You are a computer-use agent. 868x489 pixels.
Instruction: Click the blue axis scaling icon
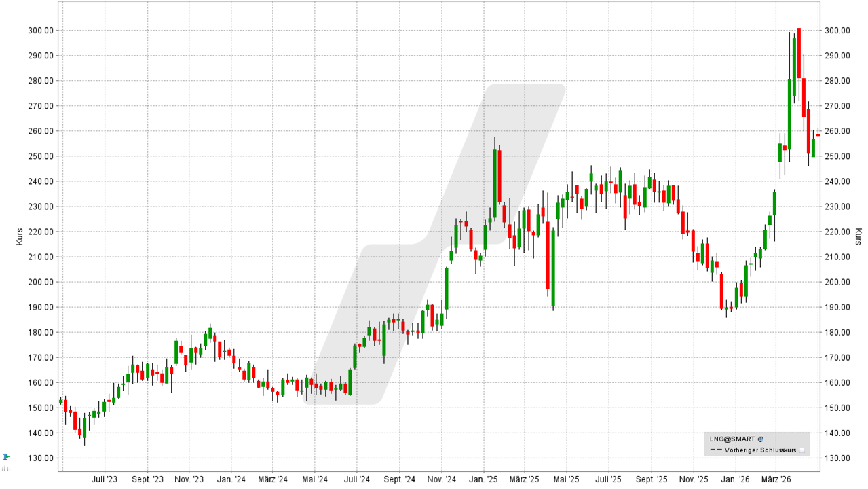coord(6,456)
